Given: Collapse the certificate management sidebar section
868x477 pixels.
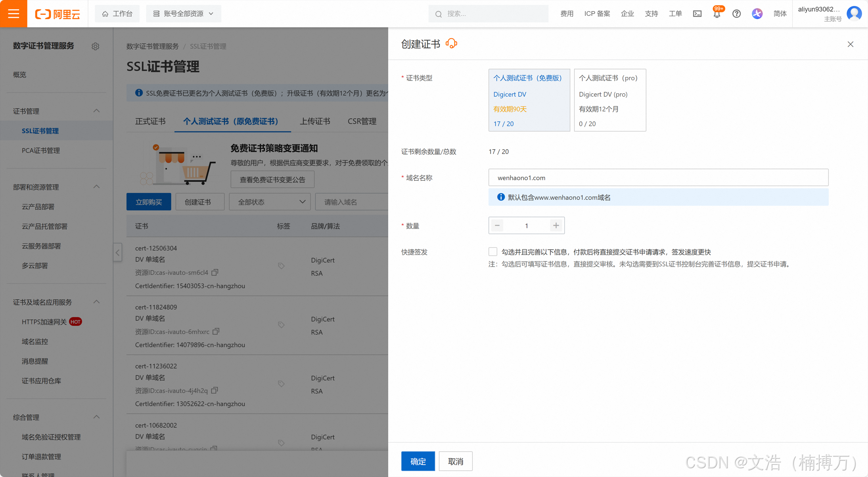Looking at the screenshot, I should coord(96,111).
